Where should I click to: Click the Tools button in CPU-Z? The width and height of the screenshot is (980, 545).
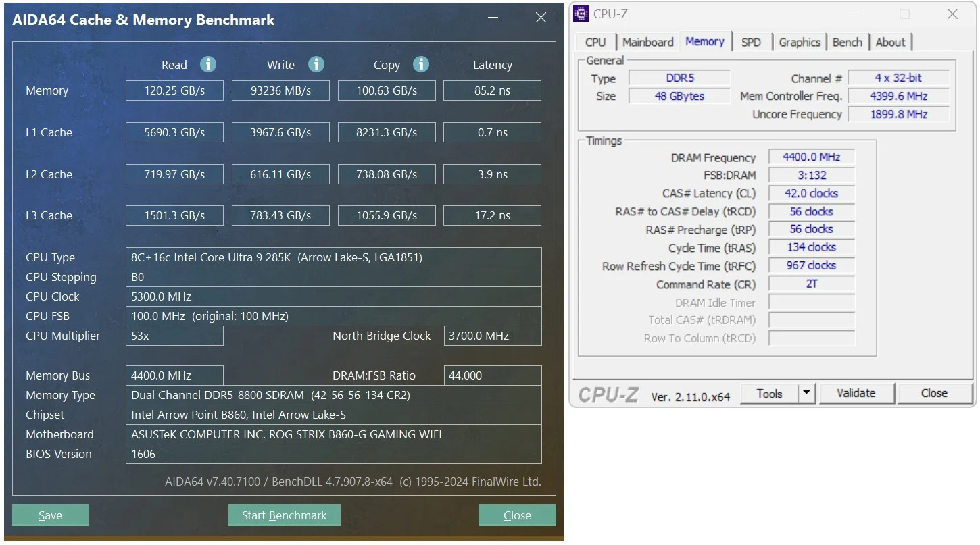pyautogui.click(x=769, y=393)
